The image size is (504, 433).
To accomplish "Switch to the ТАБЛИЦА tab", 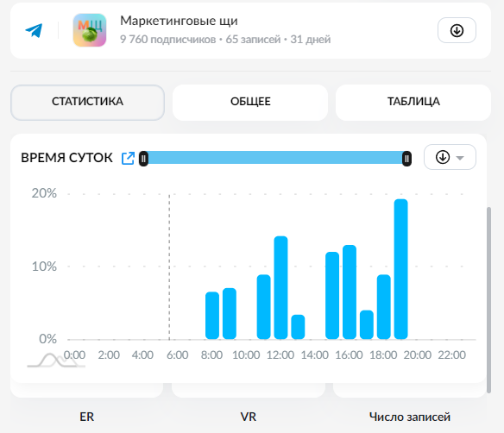I will [413, 102].
